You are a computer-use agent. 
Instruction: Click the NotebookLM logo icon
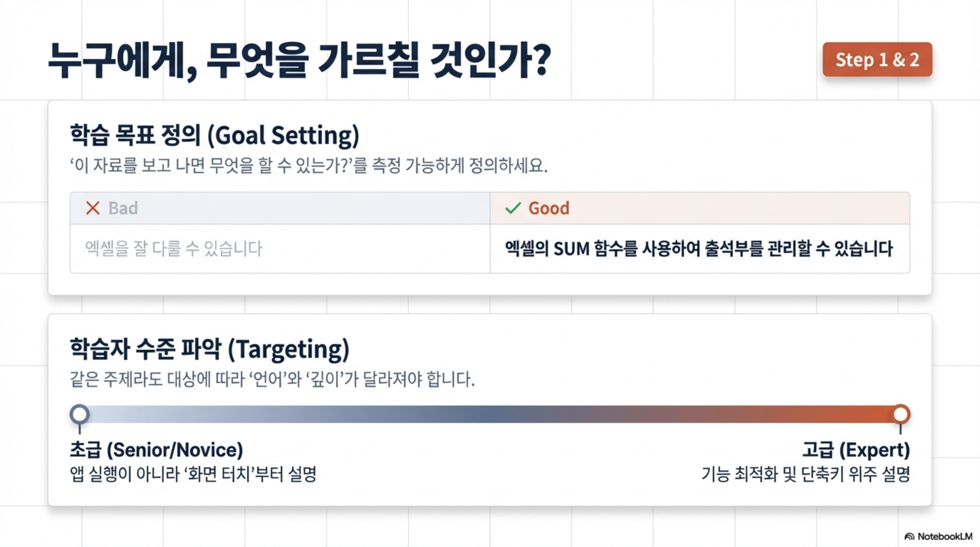[909, 536]
